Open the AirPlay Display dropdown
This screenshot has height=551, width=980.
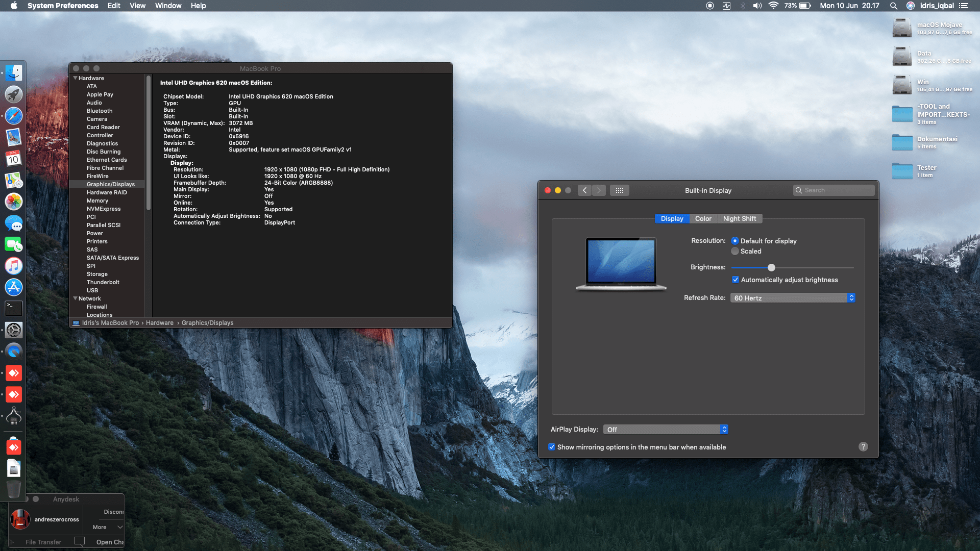pyautogui.click(x=666, y=430)
